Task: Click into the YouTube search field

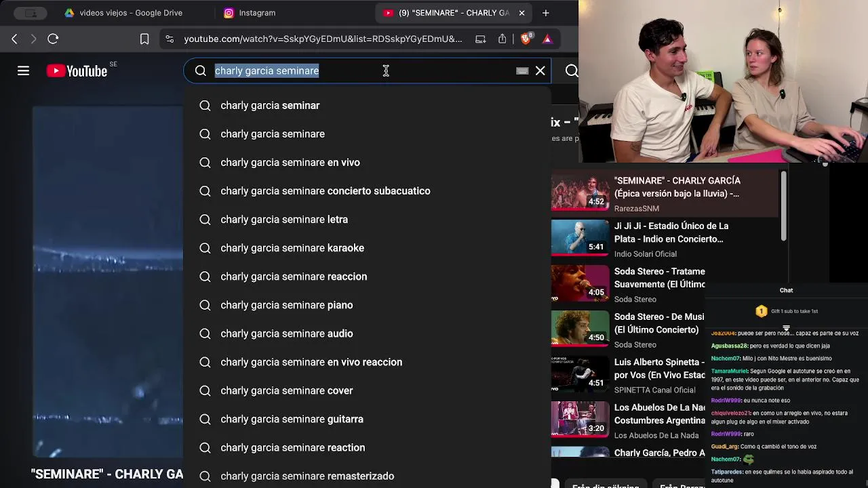Action: (x=366, y=70)
